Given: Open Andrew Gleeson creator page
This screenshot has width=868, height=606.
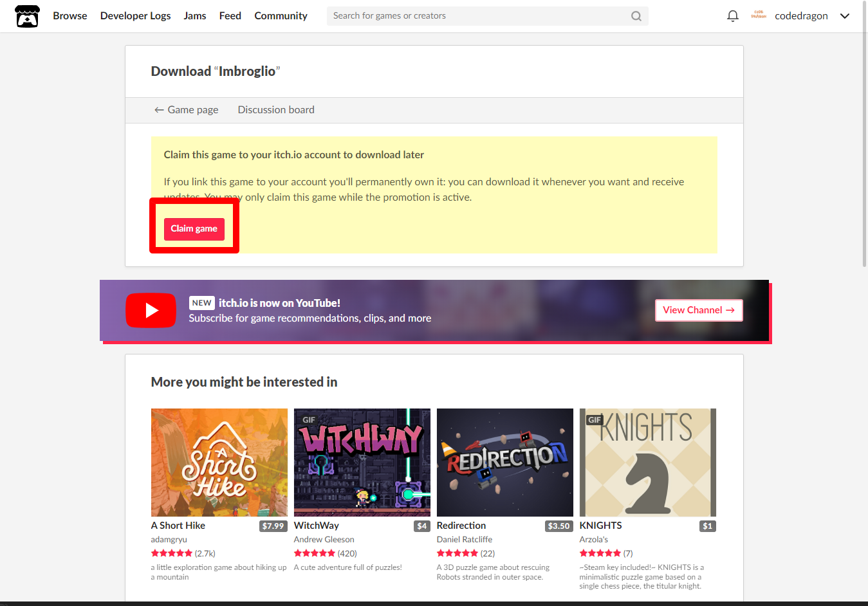Looking at the screenshot, I should pyautogui.click(x=324, y=540).
